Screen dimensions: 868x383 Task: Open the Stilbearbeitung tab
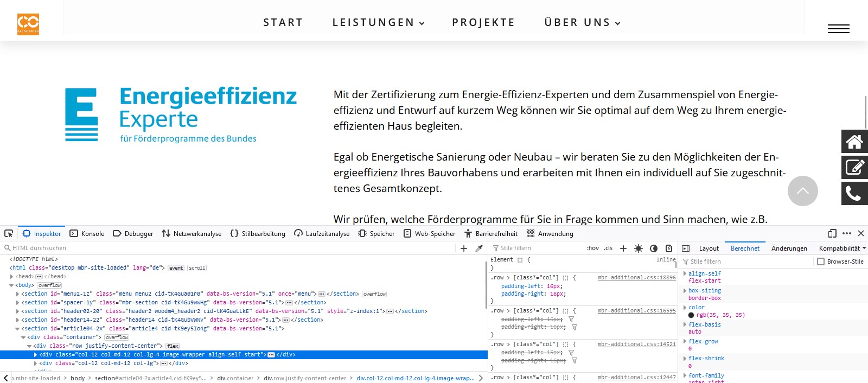pyautogui.click(x=258, y=233)
